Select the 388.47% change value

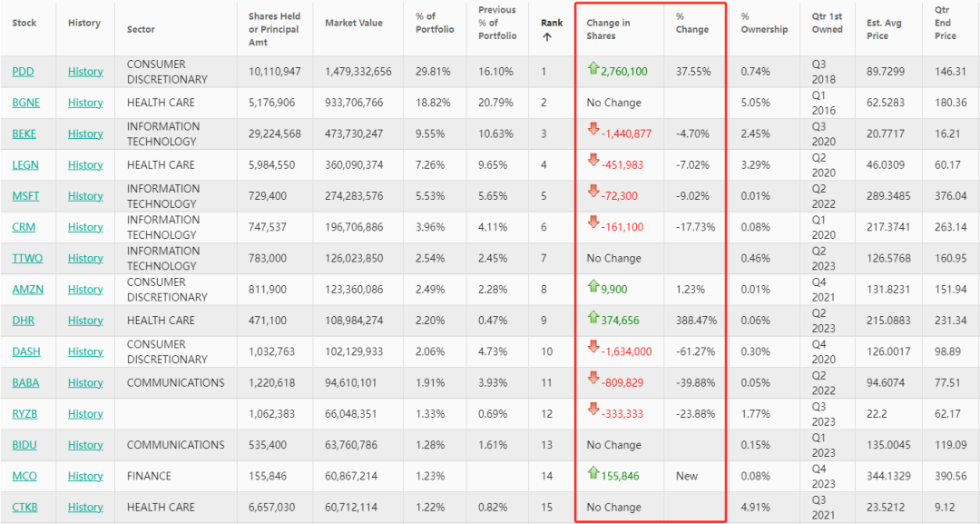(696, 321)
